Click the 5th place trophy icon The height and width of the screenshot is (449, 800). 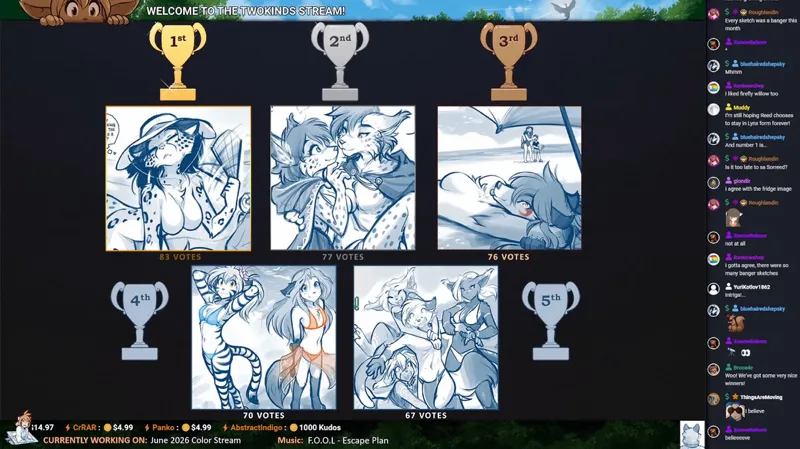point(551,321)
